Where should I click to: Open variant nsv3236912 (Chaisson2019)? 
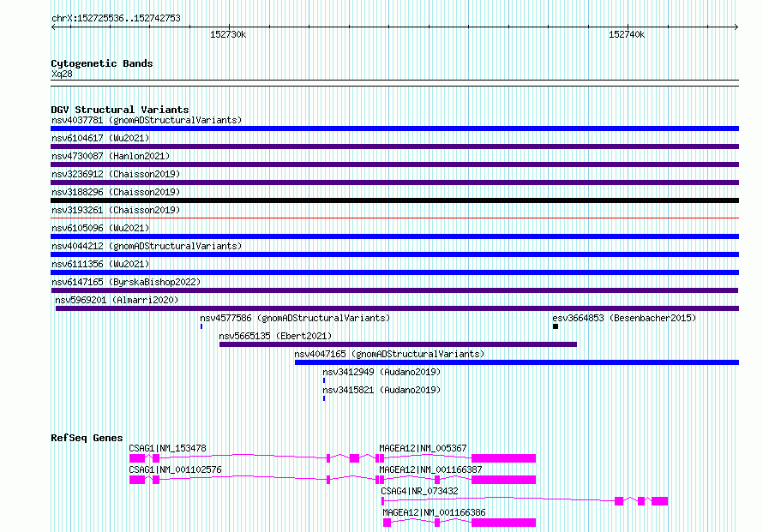pos(116,174)
